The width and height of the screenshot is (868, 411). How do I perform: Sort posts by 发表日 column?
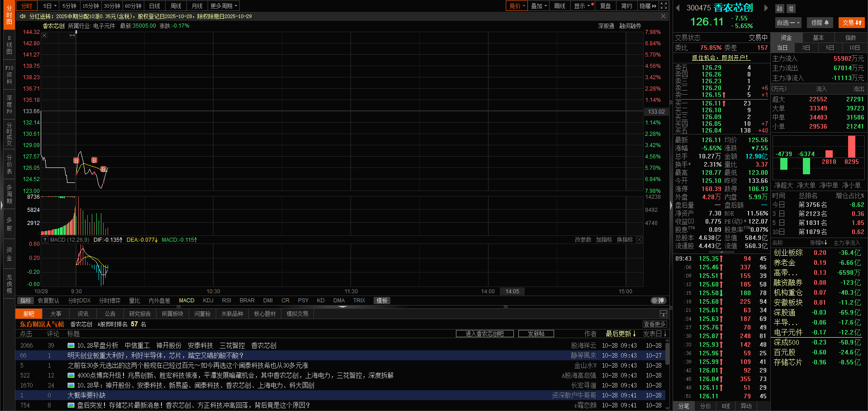coord(655,334)
